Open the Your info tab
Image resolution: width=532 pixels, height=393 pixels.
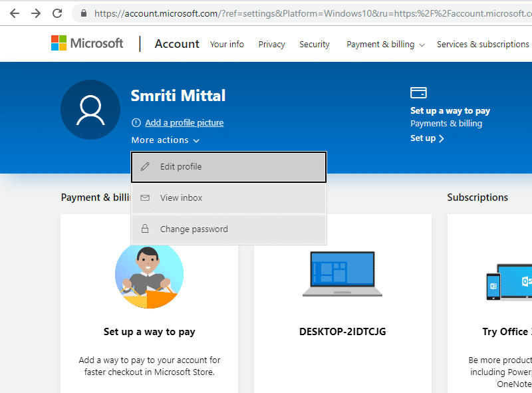pos(227,45)
